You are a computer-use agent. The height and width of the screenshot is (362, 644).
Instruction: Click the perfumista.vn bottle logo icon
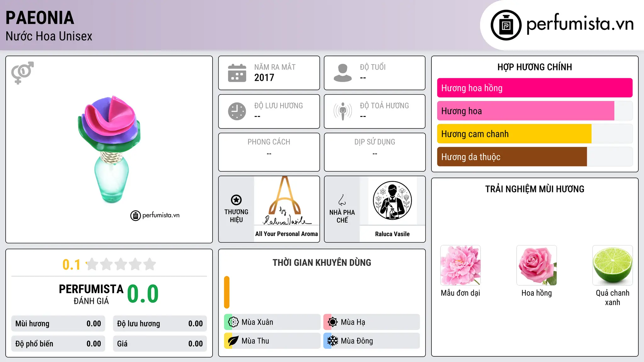[506, 25]
